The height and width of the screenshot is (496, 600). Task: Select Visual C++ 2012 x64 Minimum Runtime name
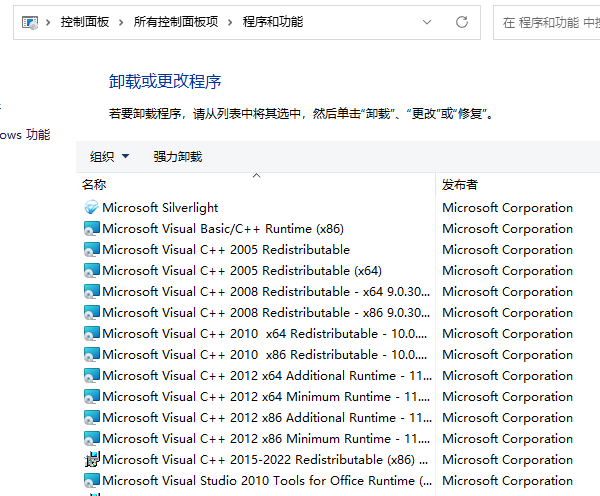[x=266, y=396]
